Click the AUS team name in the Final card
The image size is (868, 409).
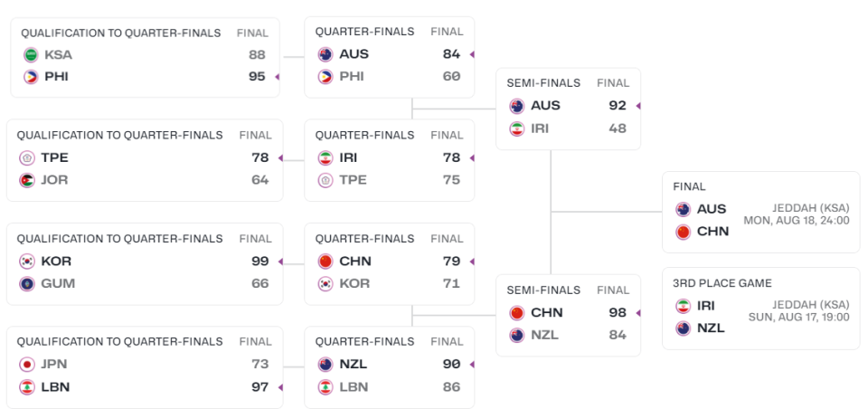(x=712, y=209)
